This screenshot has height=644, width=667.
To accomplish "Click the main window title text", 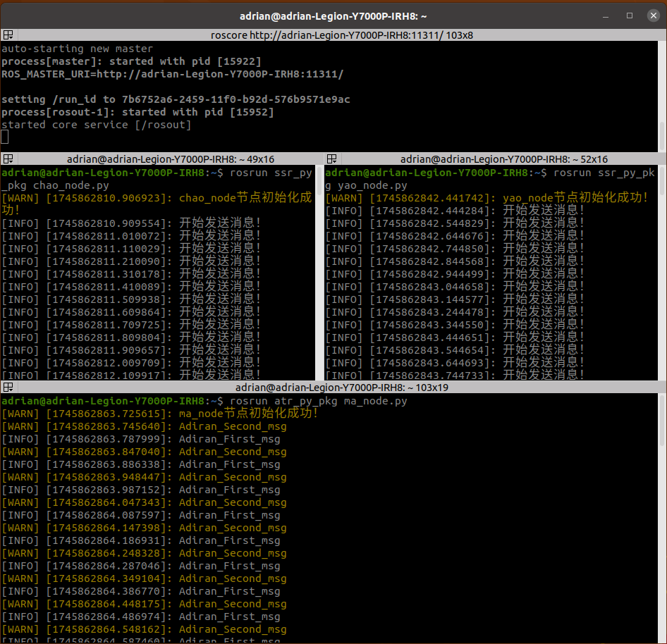I will point(333,16).
